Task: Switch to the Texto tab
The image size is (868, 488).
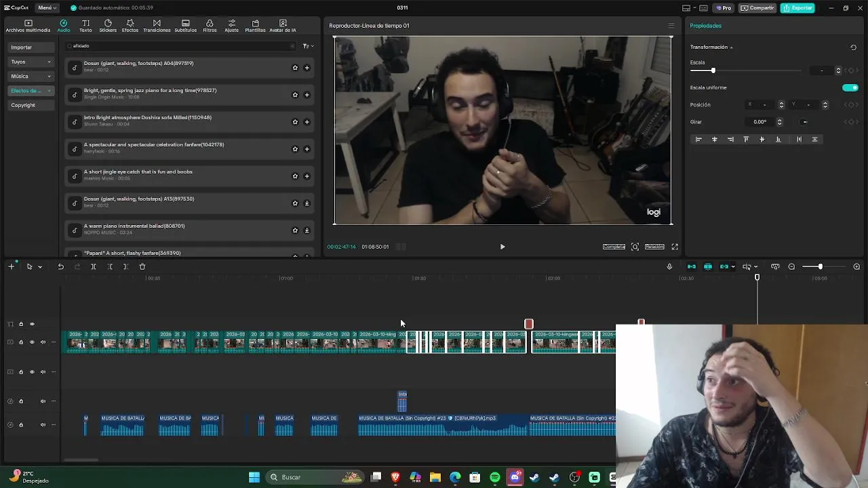Action: click(85, 26)
